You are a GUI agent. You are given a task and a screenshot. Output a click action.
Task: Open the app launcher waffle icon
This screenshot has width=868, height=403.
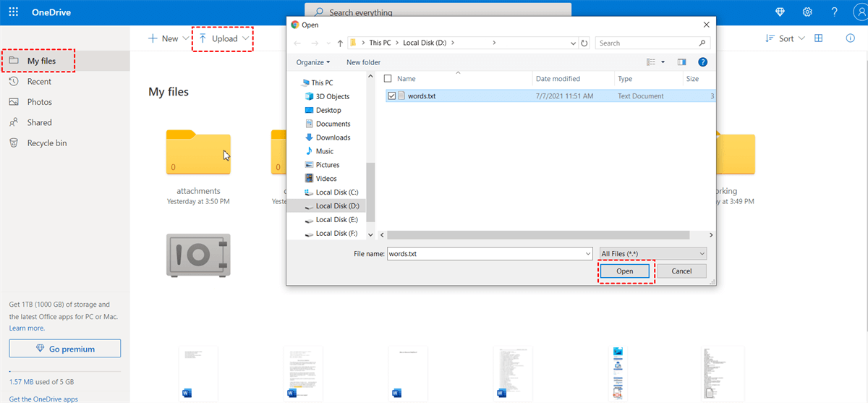pyautogui.click(x=14, y=12)
